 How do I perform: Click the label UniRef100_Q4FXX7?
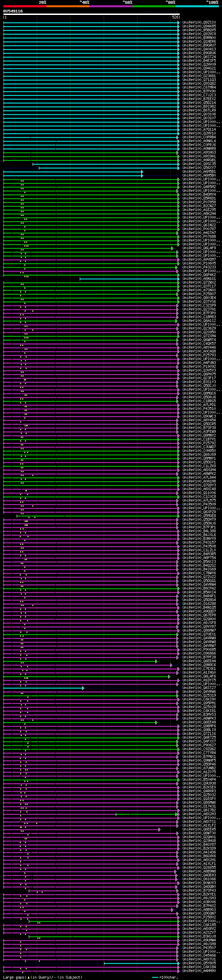pos(199,742)
